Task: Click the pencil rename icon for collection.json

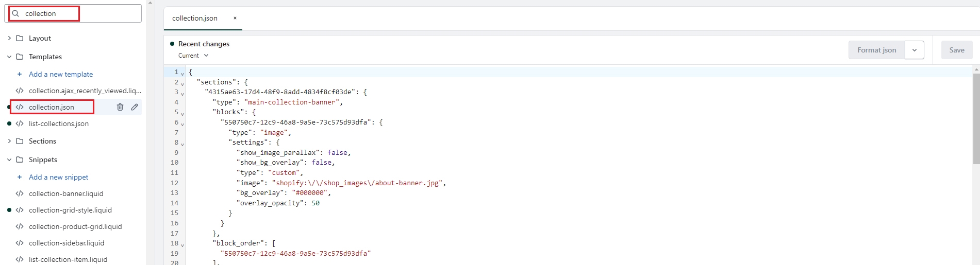Action: (135, 107)
